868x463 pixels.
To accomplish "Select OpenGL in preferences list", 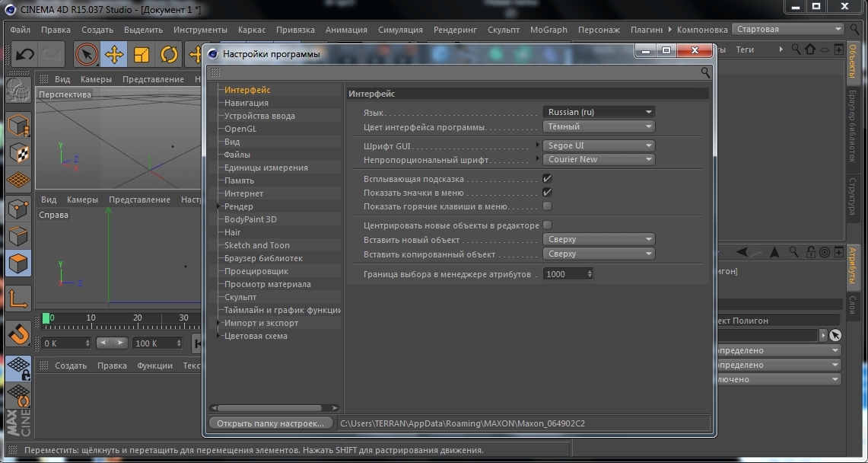I will pos(240,129).
